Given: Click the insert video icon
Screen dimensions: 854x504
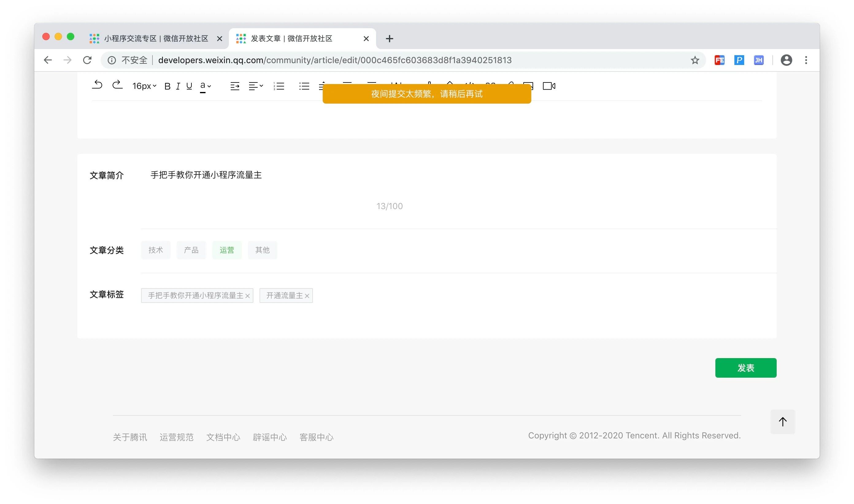Looking at the screenshot, I should pyautogui.click(x=549, y=86).
